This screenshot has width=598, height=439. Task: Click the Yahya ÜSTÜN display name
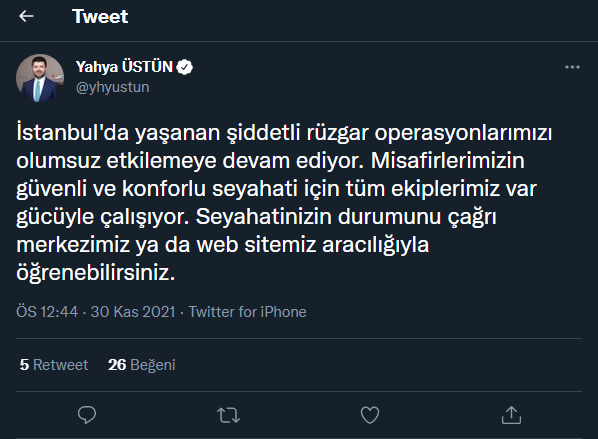point(124,67)
